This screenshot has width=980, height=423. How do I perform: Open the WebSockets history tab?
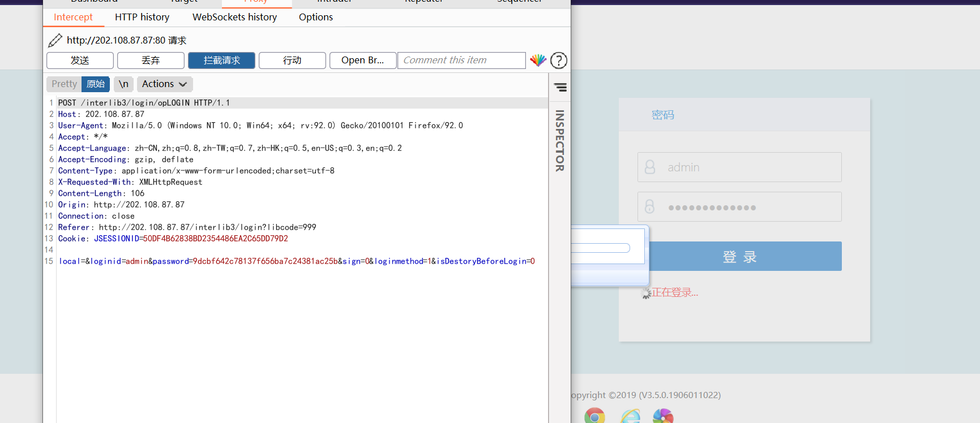(x=234, y=17)
